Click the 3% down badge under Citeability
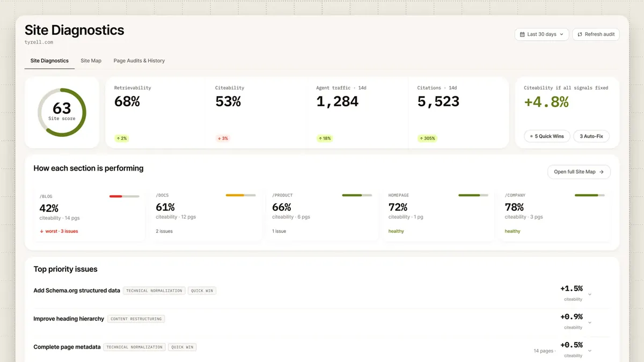644x362 pixels. 223,138
